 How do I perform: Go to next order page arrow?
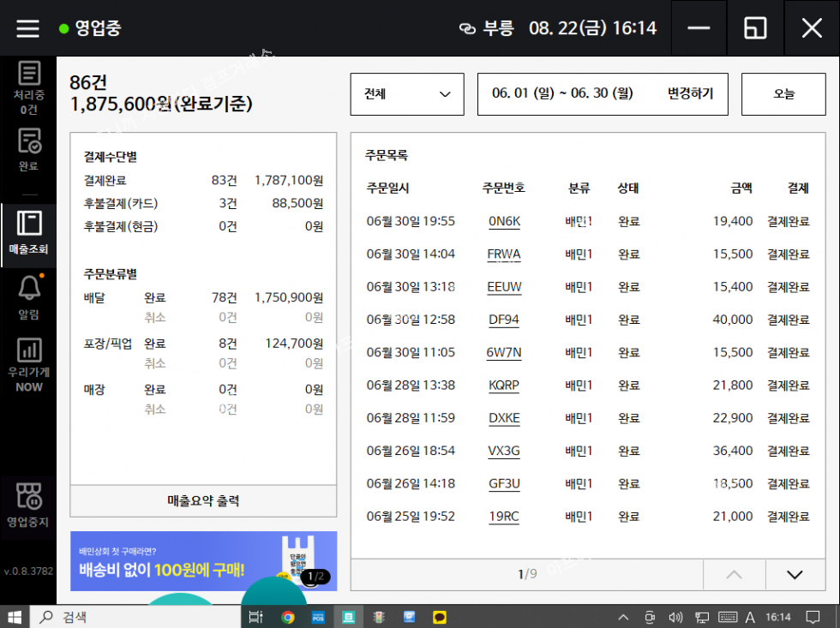795,575
